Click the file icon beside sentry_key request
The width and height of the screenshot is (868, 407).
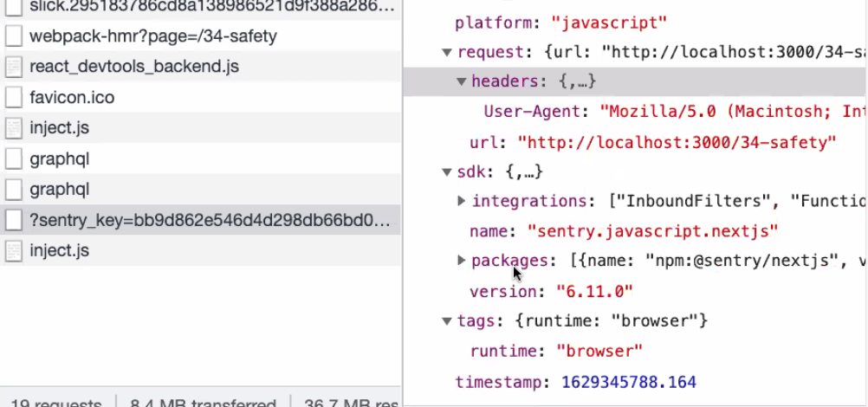[13, 220]
